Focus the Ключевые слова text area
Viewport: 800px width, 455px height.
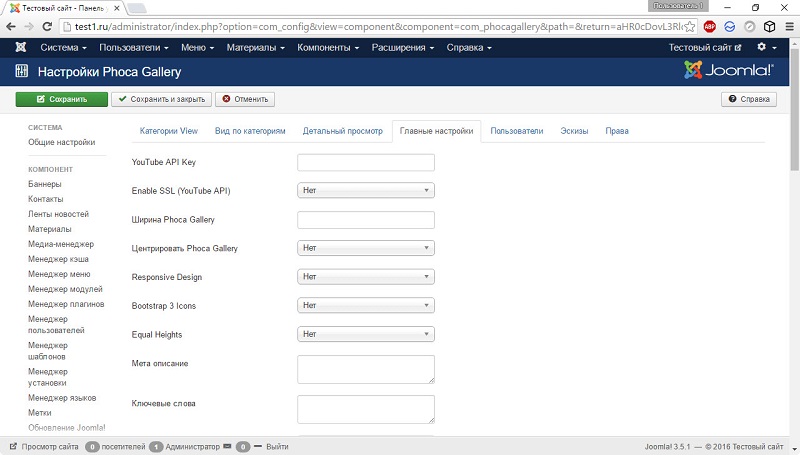tap(366, 409)
